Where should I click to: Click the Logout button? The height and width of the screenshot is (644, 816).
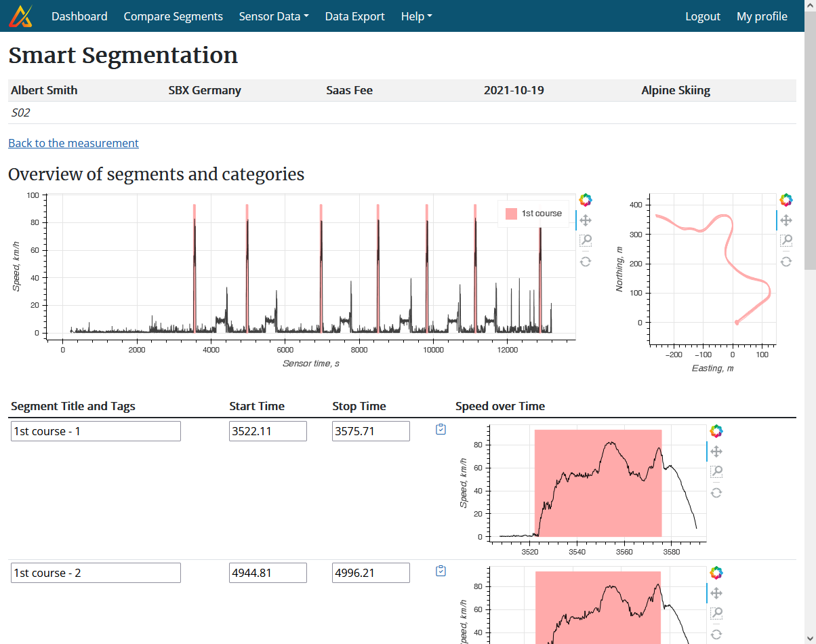pyautogui.click(x=703, y=16)
